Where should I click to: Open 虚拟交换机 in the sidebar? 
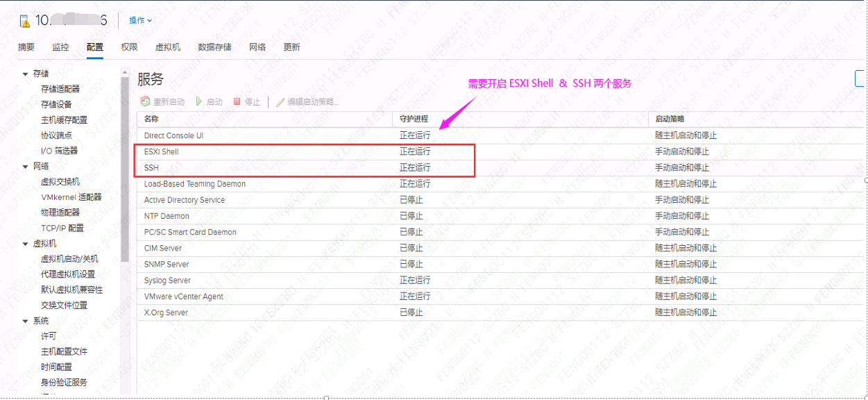[60, 182]
